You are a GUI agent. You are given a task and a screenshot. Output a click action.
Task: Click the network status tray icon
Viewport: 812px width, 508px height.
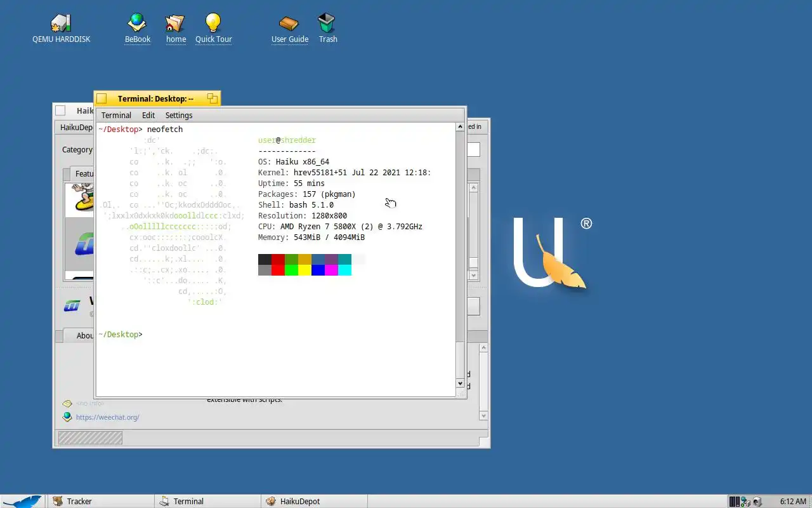[746, 502]
